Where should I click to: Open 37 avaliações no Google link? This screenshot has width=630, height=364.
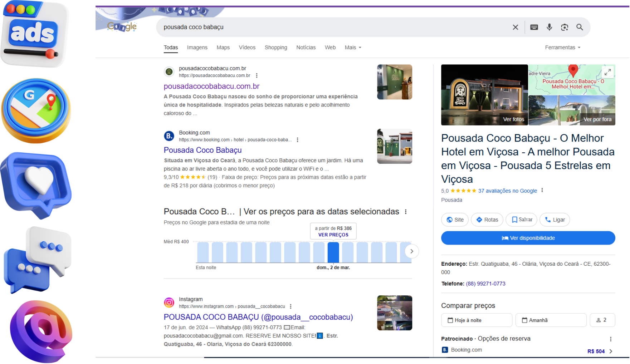tap(507, 191)
